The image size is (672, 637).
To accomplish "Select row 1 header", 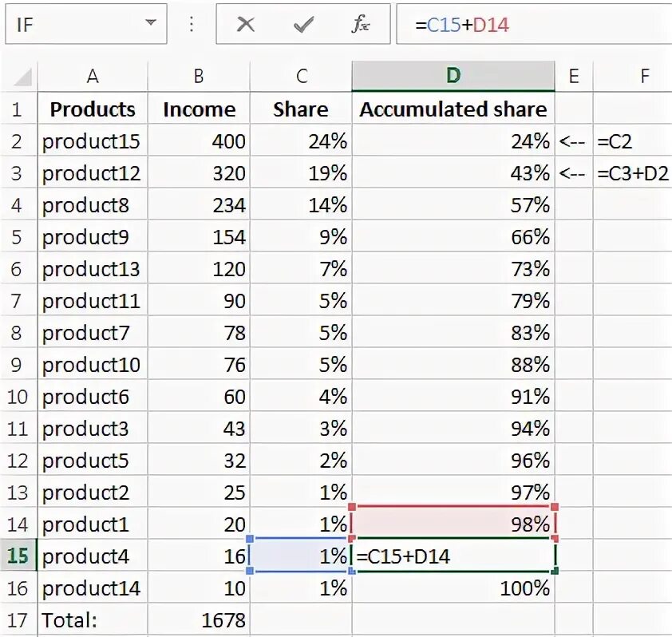I will click(x=18, y=109).
